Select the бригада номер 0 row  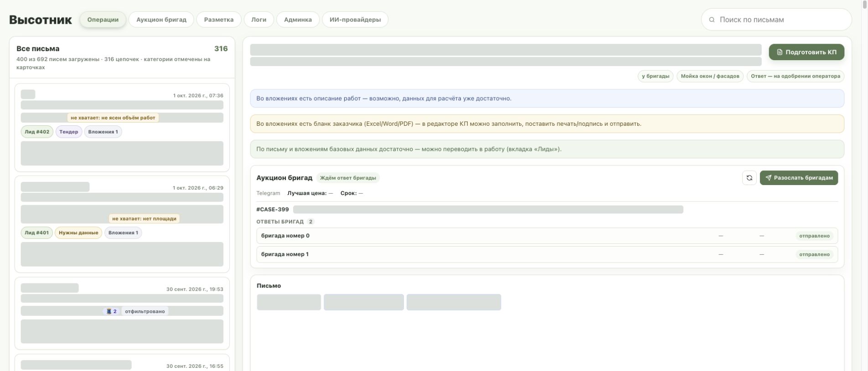coord(547,236)
